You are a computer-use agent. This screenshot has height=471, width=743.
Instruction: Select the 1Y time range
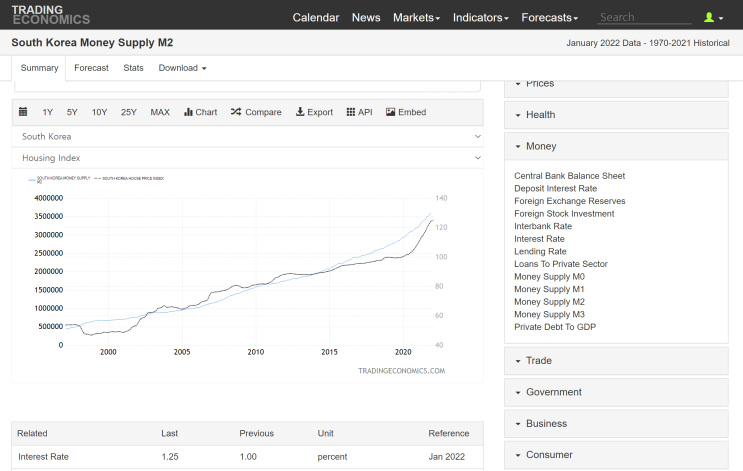point(47,112)
